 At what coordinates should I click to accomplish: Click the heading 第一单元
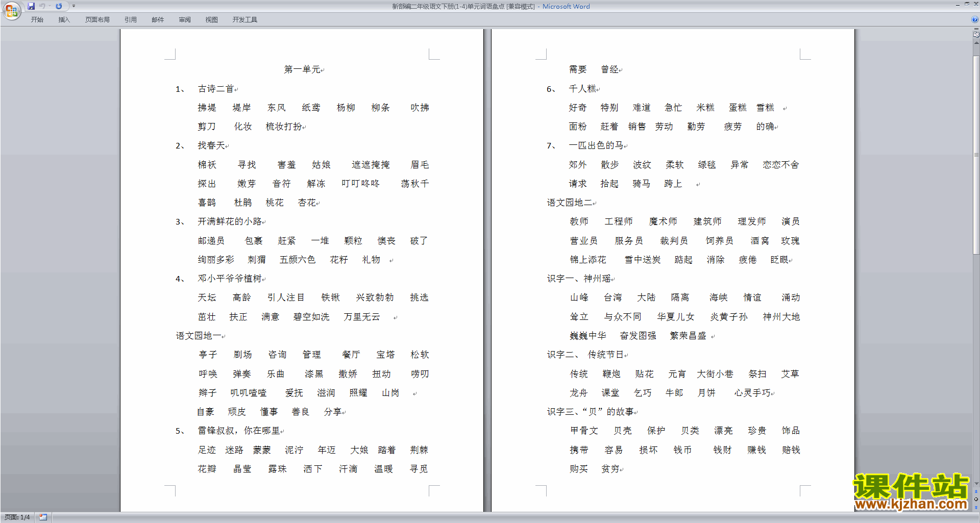coord(302,69)
